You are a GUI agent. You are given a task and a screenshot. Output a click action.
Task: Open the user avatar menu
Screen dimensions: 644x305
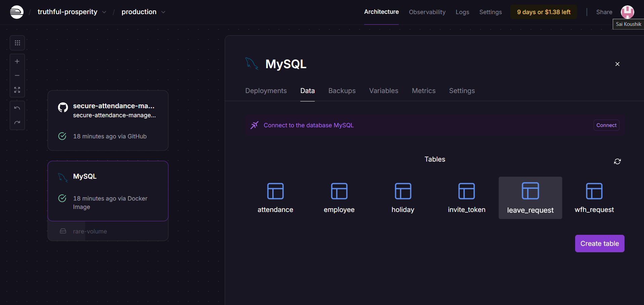(x=627, y=12)
